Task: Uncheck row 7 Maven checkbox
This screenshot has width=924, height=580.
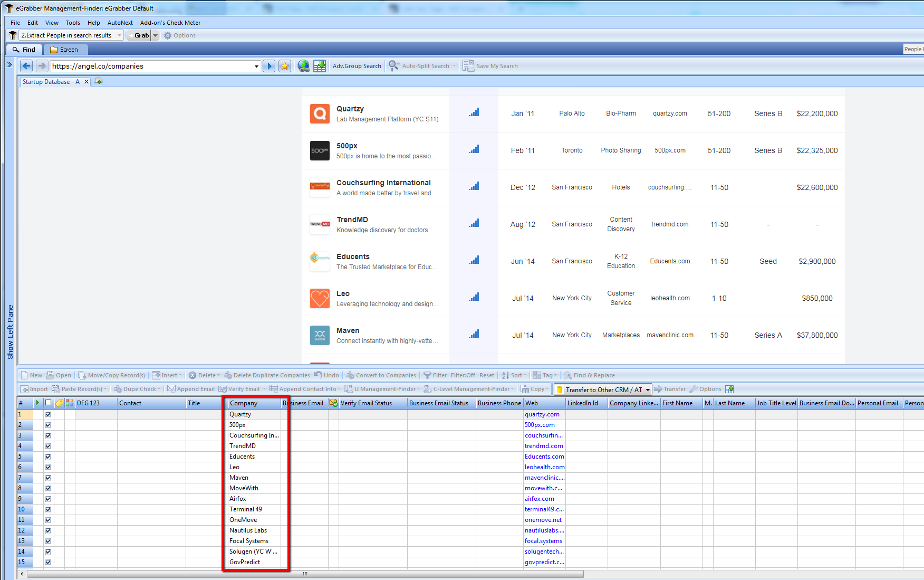Action: pos(49,478)
